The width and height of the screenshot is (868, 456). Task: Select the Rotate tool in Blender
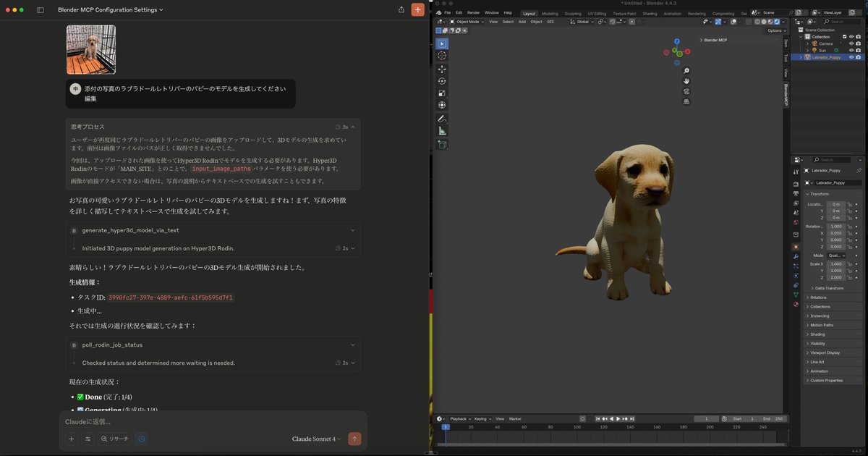(442, 81)
